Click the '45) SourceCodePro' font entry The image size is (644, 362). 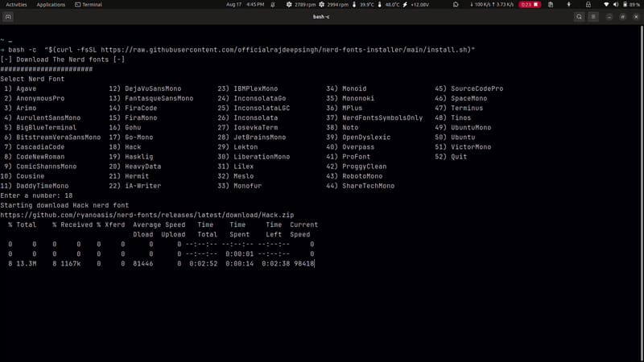469,88
